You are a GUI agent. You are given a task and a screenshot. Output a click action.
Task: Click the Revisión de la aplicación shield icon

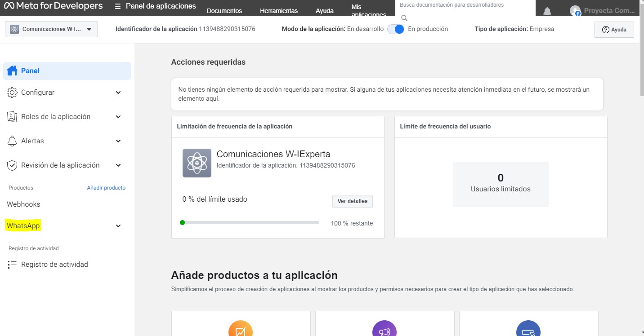[12, 165]
